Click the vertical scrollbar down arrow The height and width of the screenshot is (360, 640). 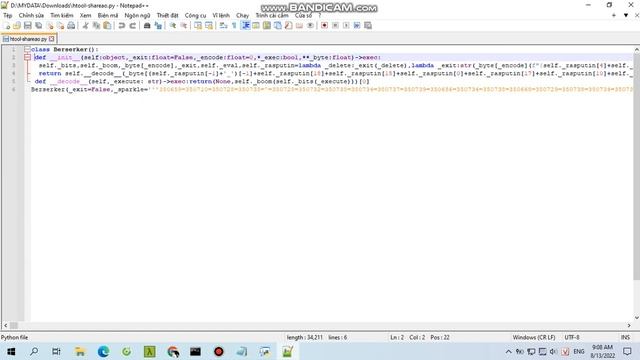(636, 318)
